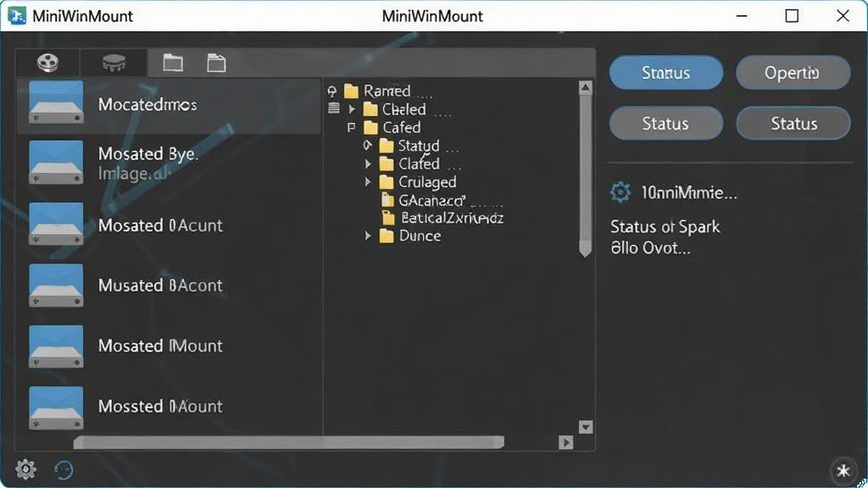Screen dimensions: 868x488
Task: Click the tree scrollbar up arrow
Action: (x=585, y=88)
